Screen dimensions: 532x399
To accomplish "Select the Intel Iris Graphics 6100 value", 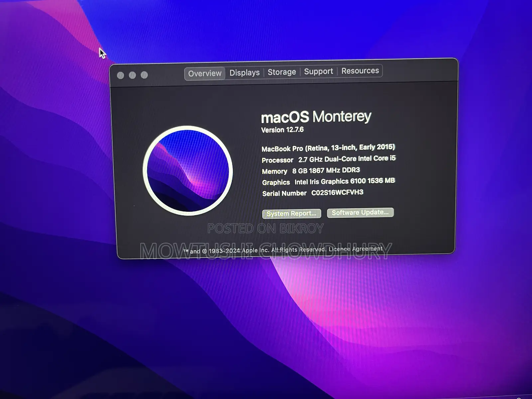I will coord(344,181).
